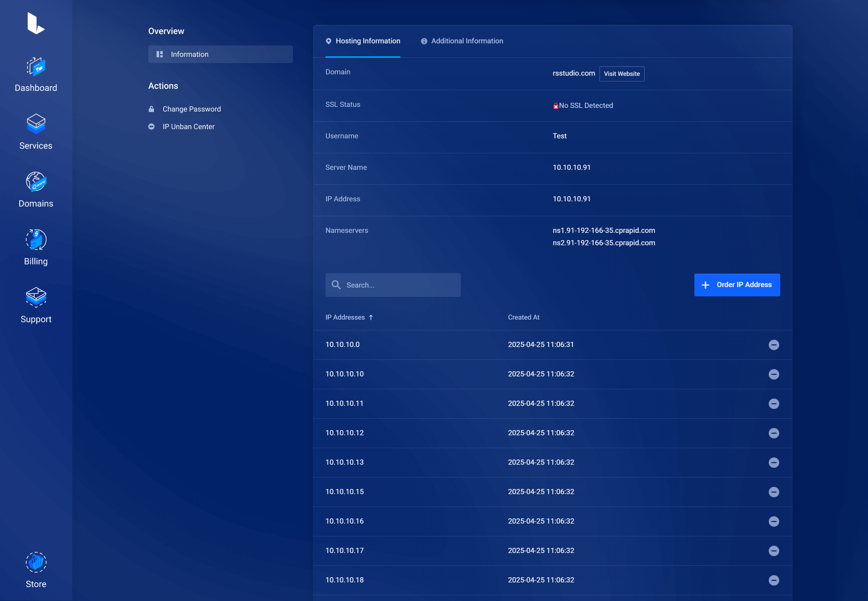This screenshot has width=868, height=601.
Task: Focus the IP search field
Action: (x=393, y=285)
